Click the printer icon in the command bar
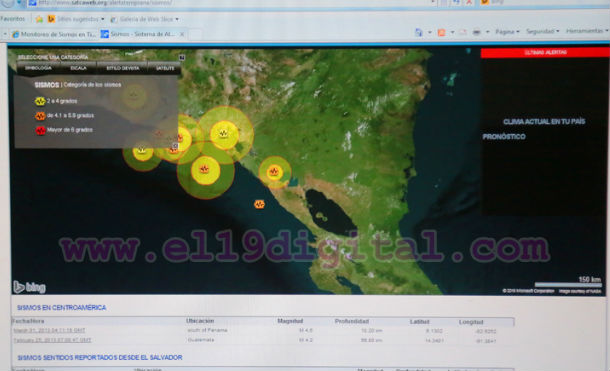The height and width of the screenshot is (371, 610). tap(477, 32)
